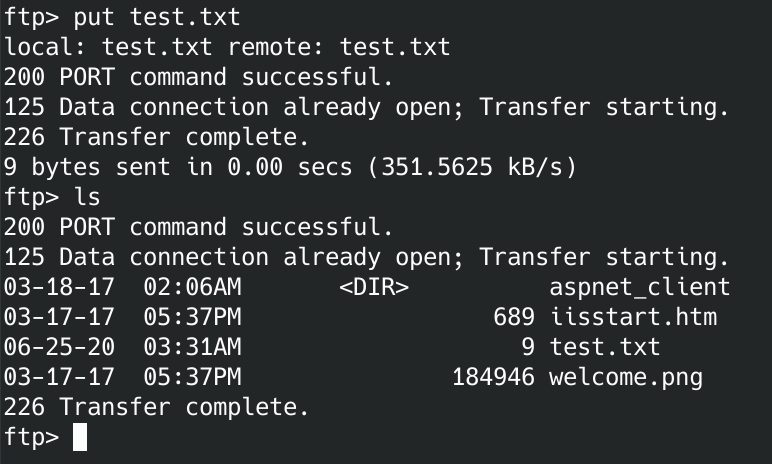Click test.txt in the directory listing
Image resolution: width=772 pixels, height=464 pixels.
[x=605, y=348]
